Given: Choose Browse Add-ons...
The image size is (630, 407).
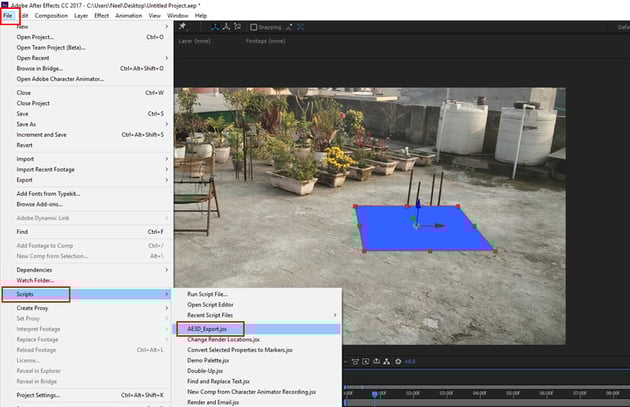Looking at the screenshot, I should tap(87, 204).
